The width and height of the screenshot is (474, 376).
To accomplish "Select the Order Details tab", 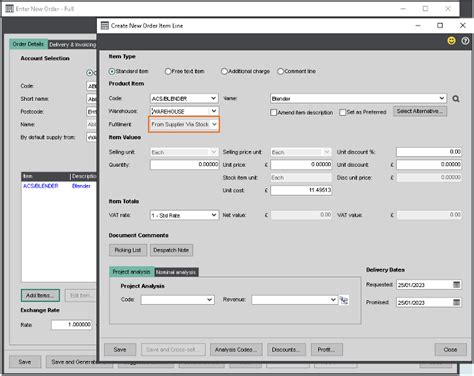I will [28, 44].
